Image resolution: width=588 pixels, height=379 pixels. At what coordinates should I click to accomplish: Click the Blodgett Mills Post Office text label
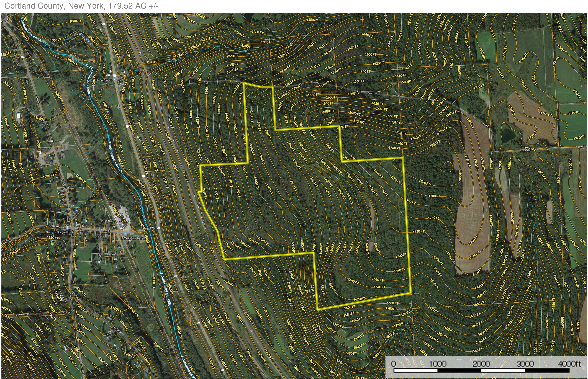[133, 238]
